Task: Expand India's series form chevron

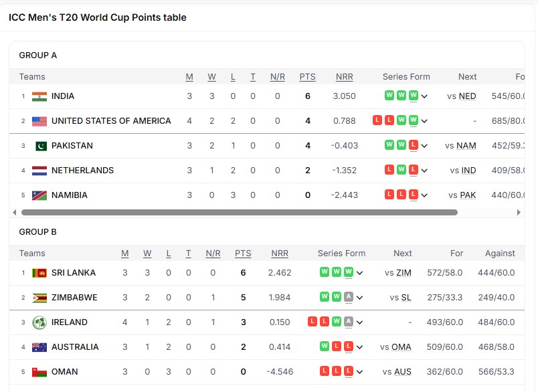Action: tap(424, 96)
